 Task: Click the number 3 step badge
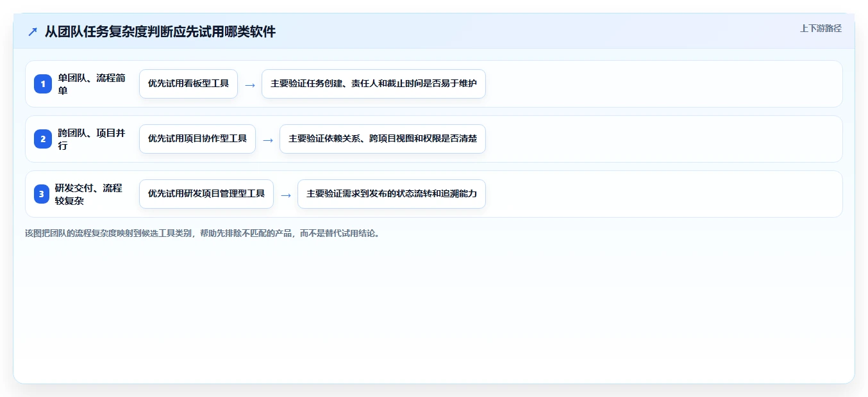pyautogui.click(x=43, y=194)
